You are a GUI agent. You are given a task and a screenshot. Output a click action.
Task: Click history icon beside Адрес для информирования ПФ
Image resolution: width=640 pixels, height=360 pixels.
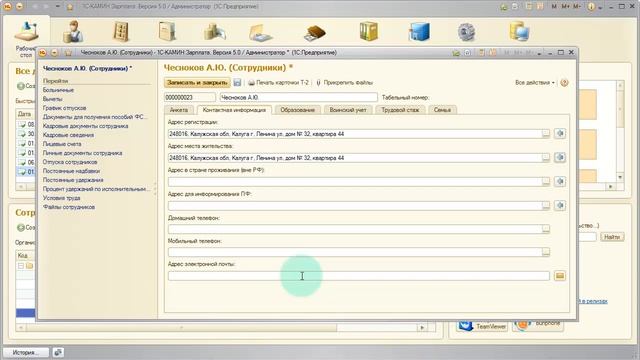pyautogui.click(x=560, y=205)
